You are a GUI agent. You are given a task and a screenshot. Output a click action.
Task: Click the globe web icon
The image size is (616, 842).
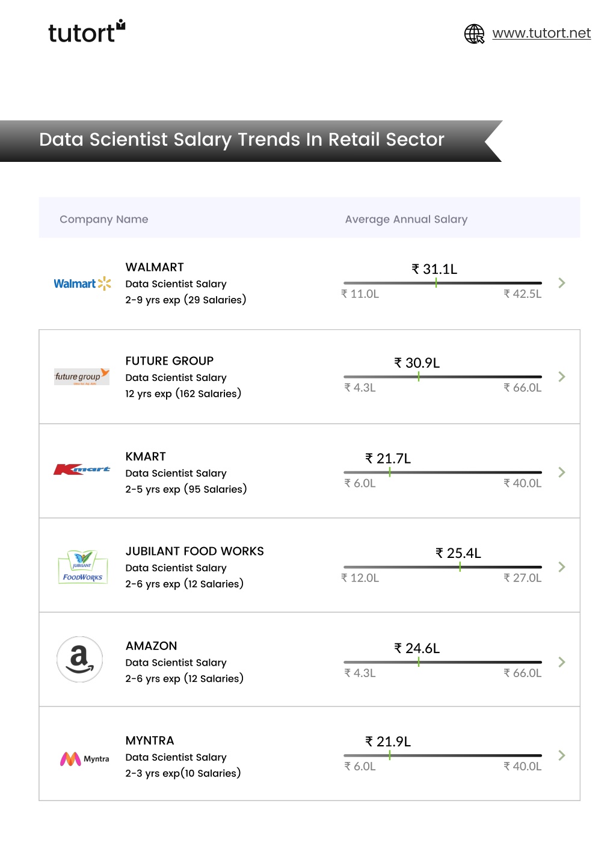coord(474,34)
